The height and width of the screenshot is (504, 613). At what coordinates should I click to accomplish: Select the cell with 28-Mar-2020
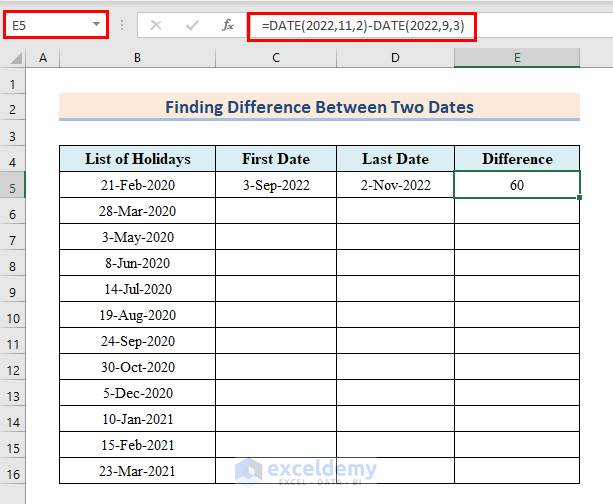point(137,211)
